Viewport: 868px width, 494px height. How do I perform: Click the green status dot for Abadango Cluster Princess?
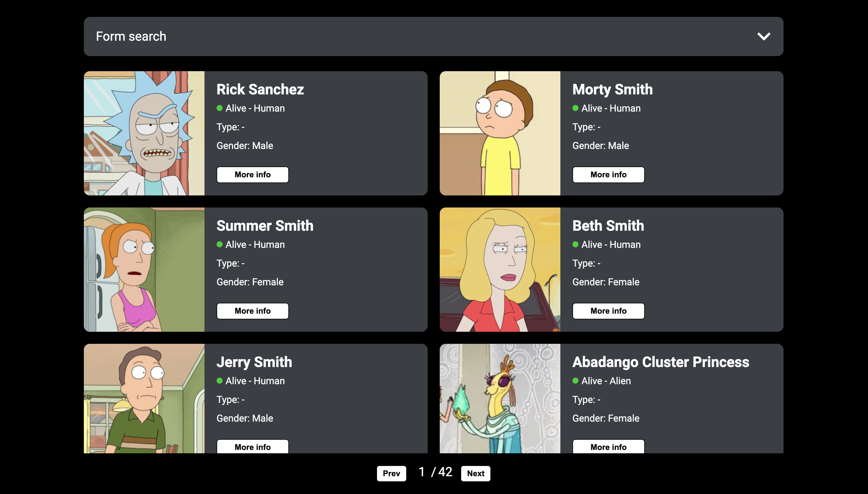pos(575,381)
